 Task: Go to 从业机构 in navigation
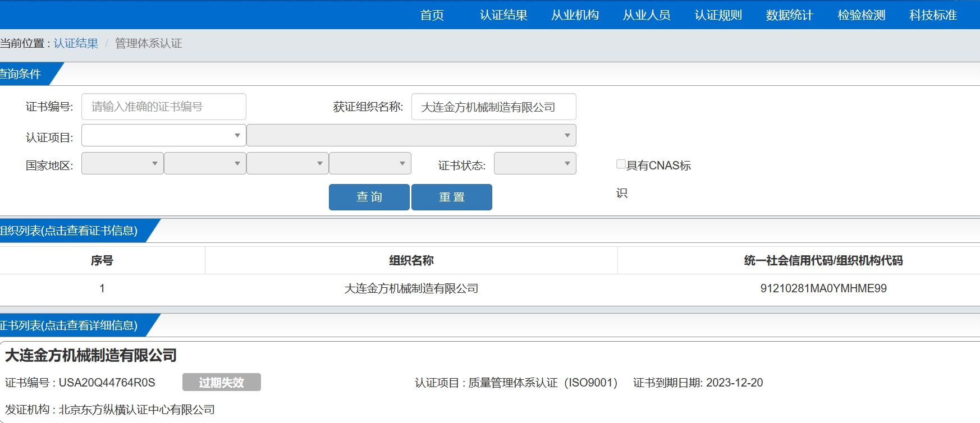tap(575, 15)
